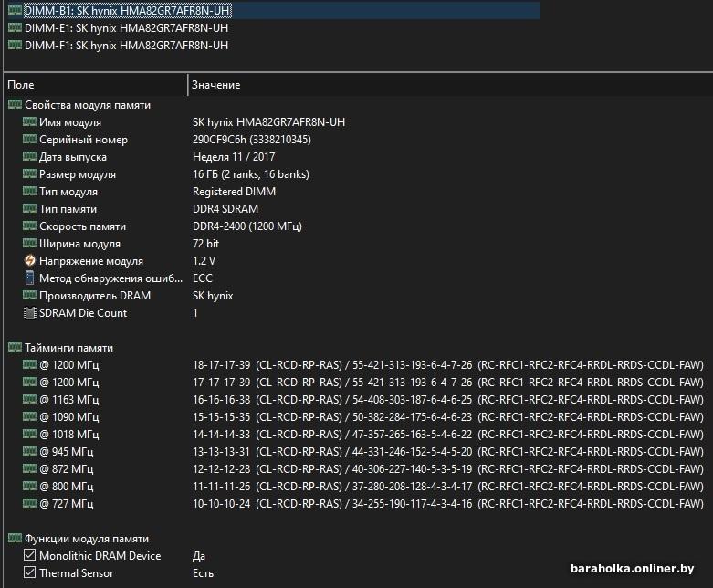The image size is (713, 588).
Task: Click icon next to Имя модуля
Action: [x=29, y=121]
